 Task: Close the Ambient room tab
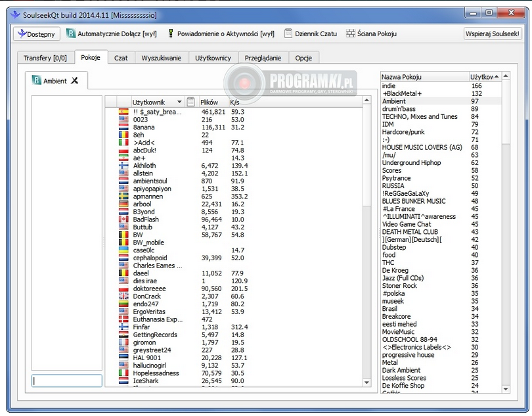[75, 80]
